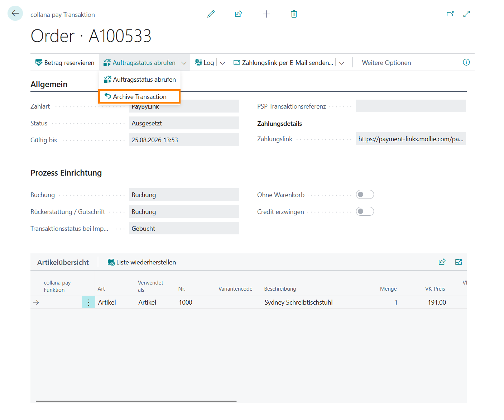Click the plus icon to create new
This screenshot has width=504, height=420.
(266, 14)
